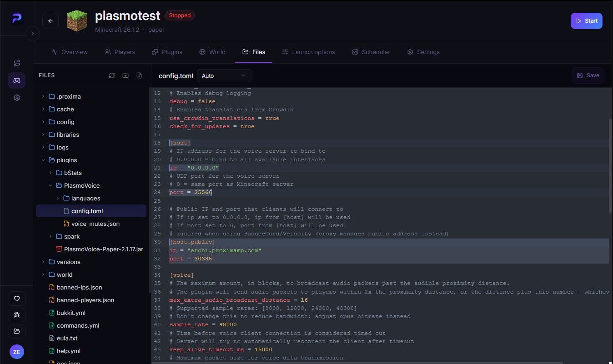Viewport: 613px width, 364px height.
Task: Click the "sample_rate = 48000" line
Action: [203, 324]
